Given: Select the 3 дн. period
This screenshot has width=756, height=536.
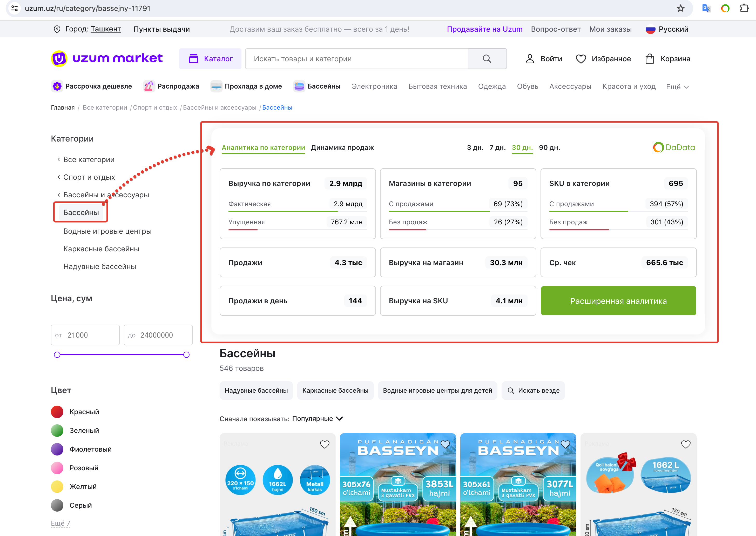Looking at the screenshot, I should point(475,148).
